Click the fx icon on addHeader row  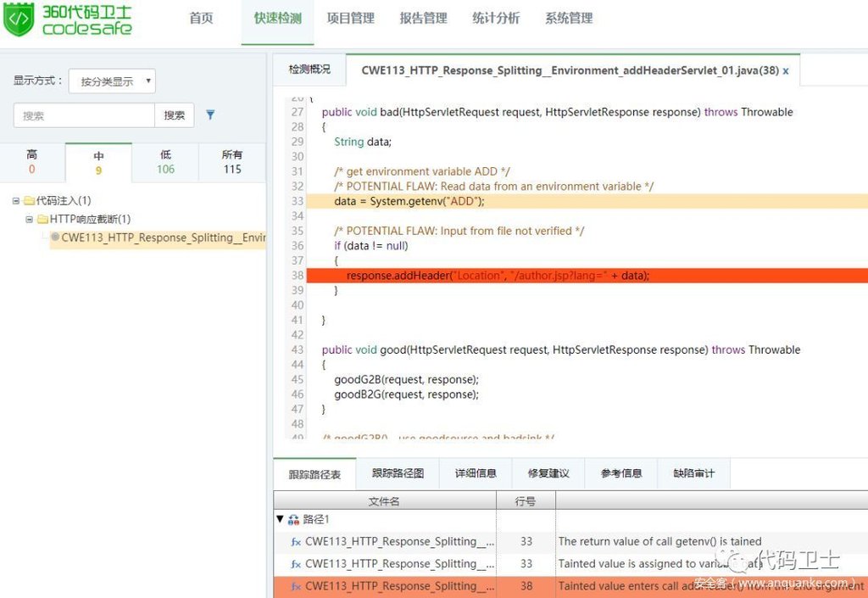296,586
